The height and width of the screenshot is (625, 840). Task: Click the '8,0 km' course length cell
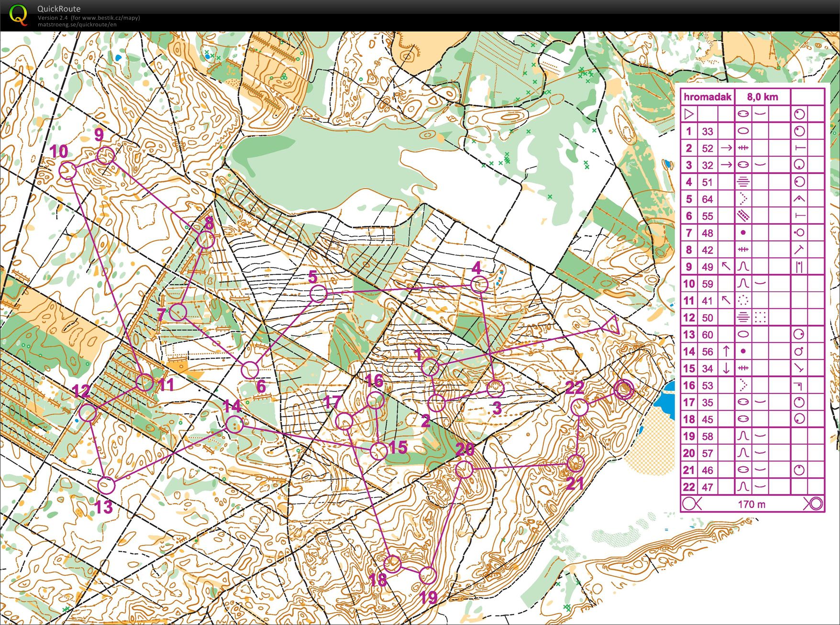[763, 97]
